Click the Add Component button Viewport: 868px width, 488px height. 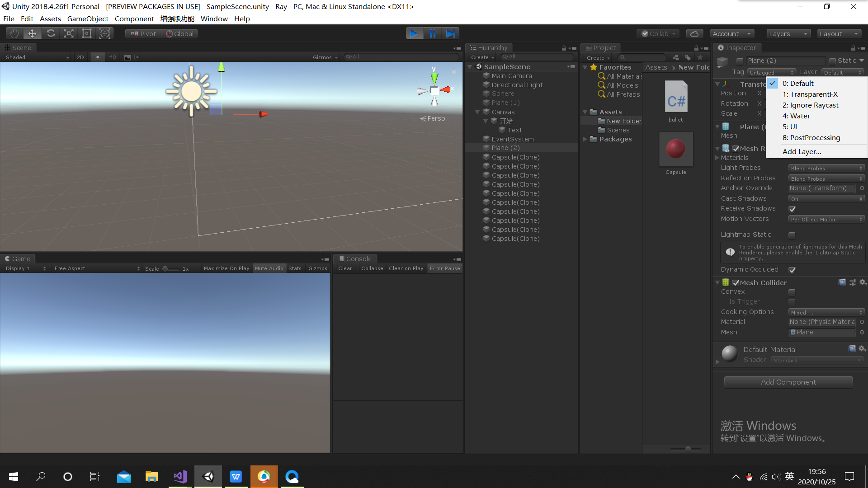tap(788, 382)
